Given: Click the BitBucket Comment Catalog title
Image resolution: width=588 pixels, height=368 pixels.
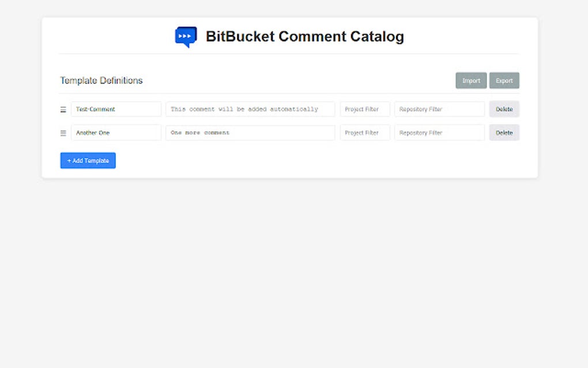Looking at the screenshot, I should [x=304, y=36].
